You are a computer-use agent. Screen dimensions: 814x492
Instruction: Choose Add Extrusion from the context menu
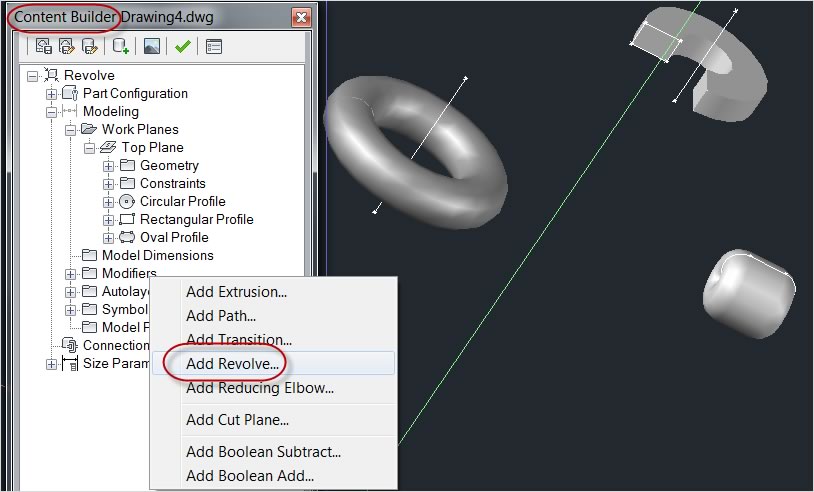(236, 292)
